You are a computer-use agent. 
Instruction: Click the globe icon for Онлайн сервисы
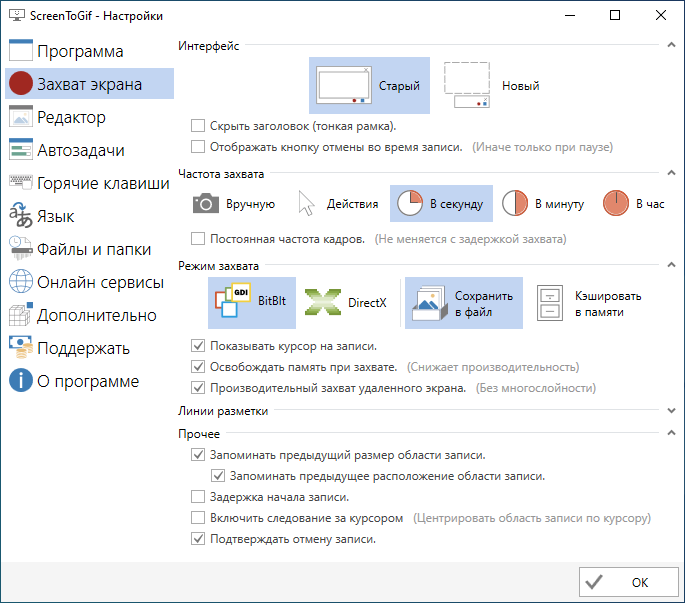21,281
